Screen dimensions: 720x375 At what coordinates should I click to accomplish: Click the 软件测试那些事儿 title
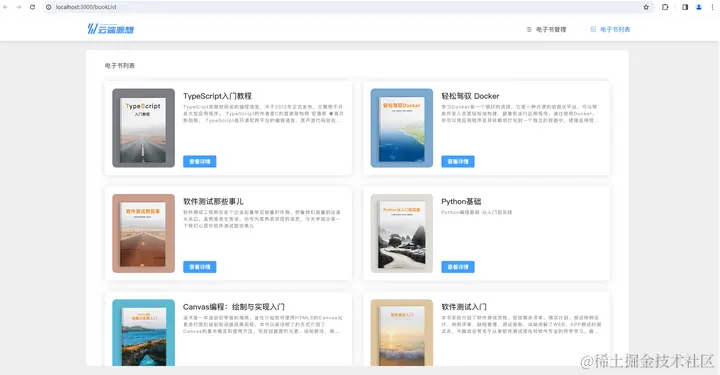pos(213,201)
